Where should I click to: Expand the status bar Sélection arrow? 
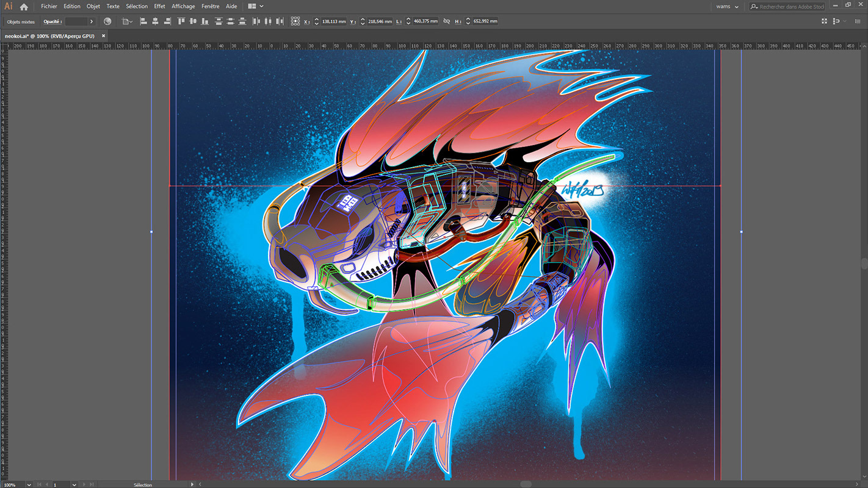[x=192, y=485]
